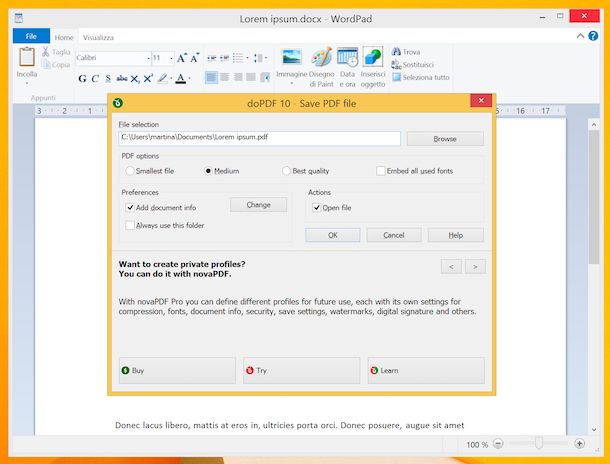Align text left in WordPad
The image size is (610, 464).
(x=211, y=77)
